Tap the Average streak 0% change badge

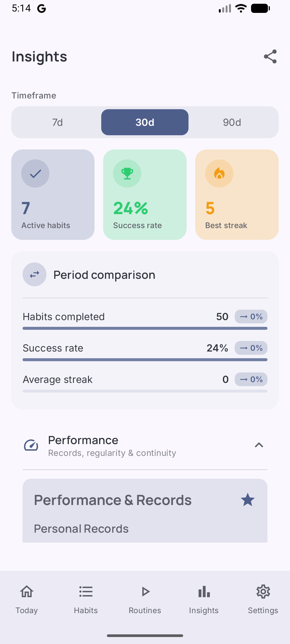point(251,379)
